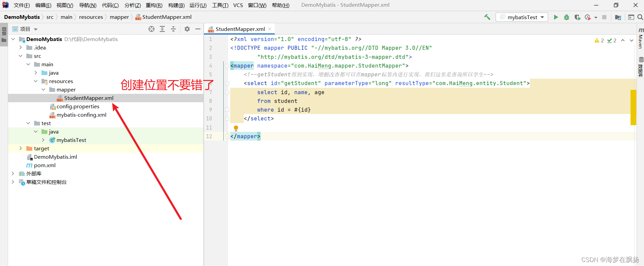Open the Maven tool window
Screen dimensions: 644x266
641,39
